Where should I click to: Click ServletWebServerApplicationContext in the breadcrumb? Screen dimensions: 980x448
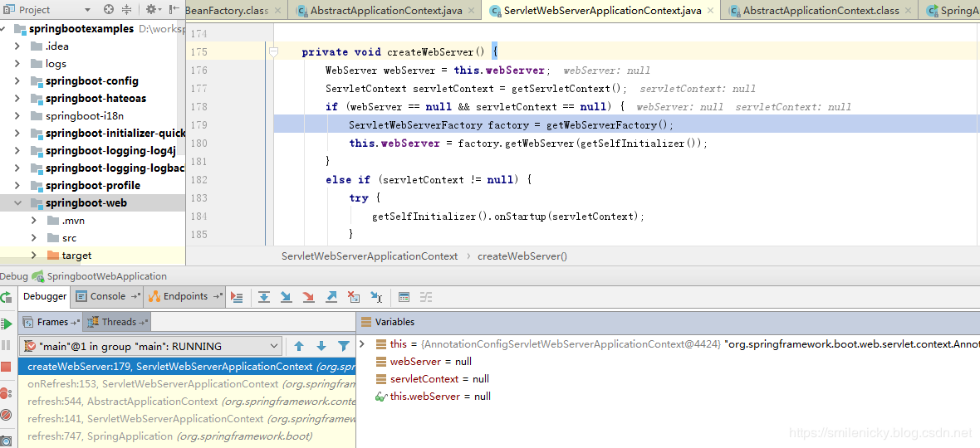[370, 256]
